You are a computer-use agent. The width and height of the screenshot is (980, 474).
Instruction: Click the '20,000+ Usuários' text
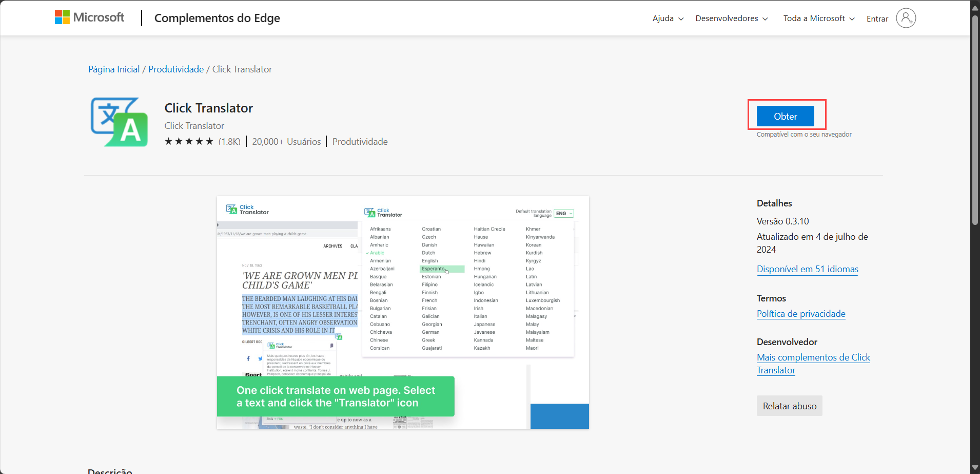286,142
